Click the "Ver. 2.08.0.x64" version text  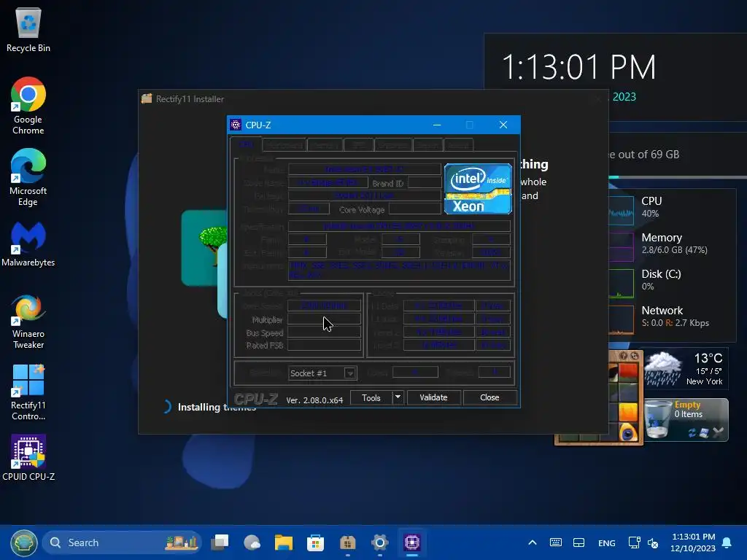[314, 400]
